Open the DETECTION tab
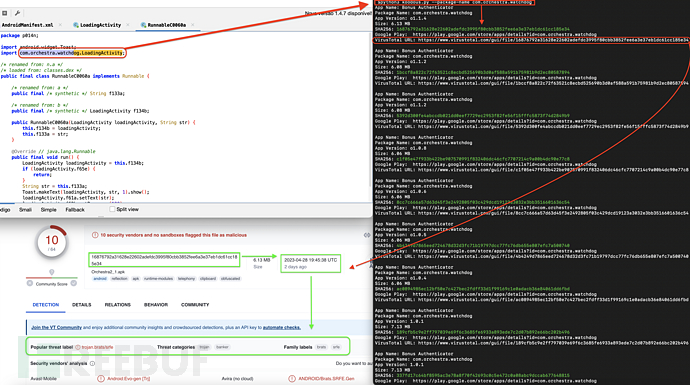This screenshot has height=385, width=690. pyautogui.click(x=46, y=304)
